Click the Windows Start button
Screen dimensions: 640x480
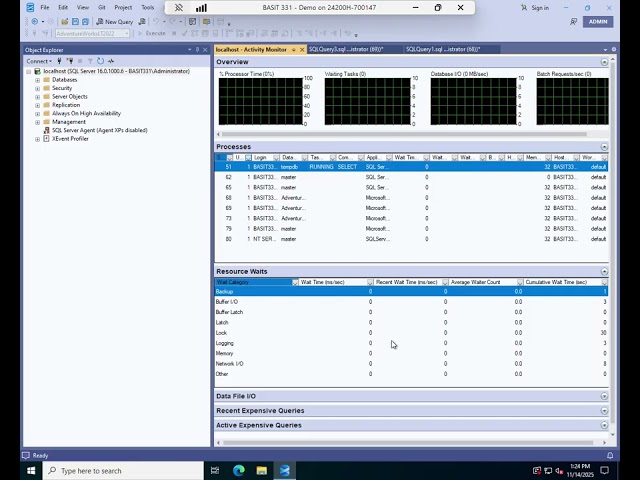[x=31, y=471]
